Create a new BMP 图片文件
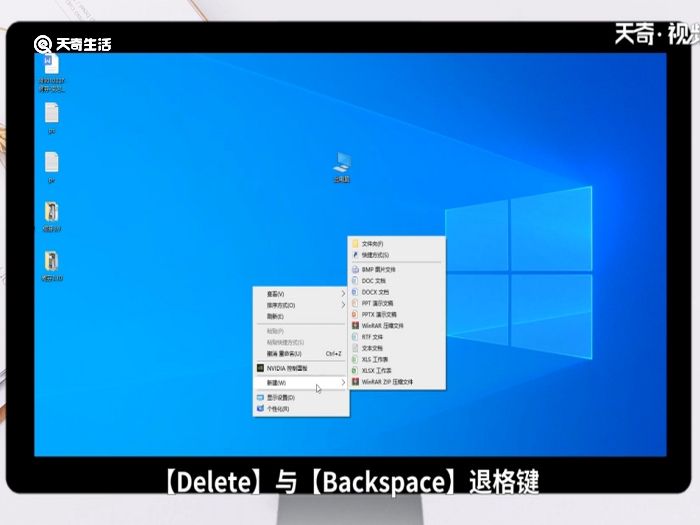The width and height of the screenshot is (700, 525). pyautogui.click(x=396, y=270)
